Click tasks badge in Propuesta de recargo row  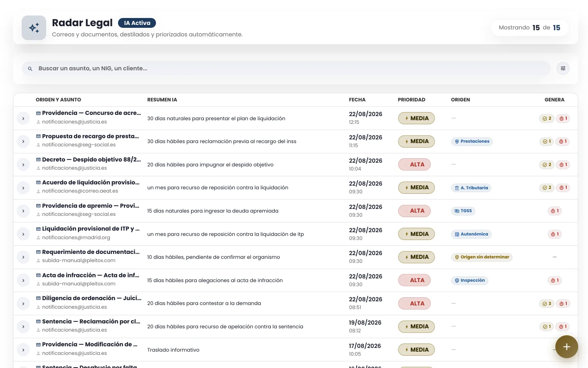(x=546, y=141)
